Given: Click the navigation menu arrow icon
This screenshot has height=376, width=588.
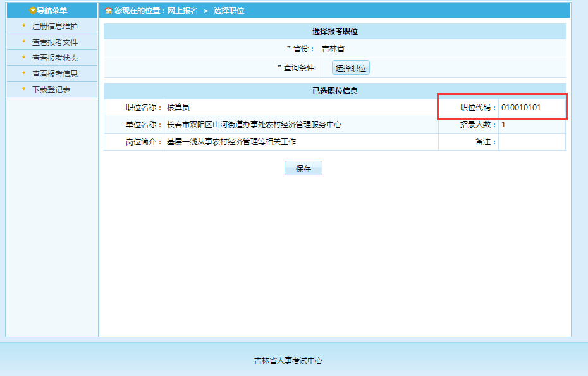Looking at the screenshot, I should point(33,11).
